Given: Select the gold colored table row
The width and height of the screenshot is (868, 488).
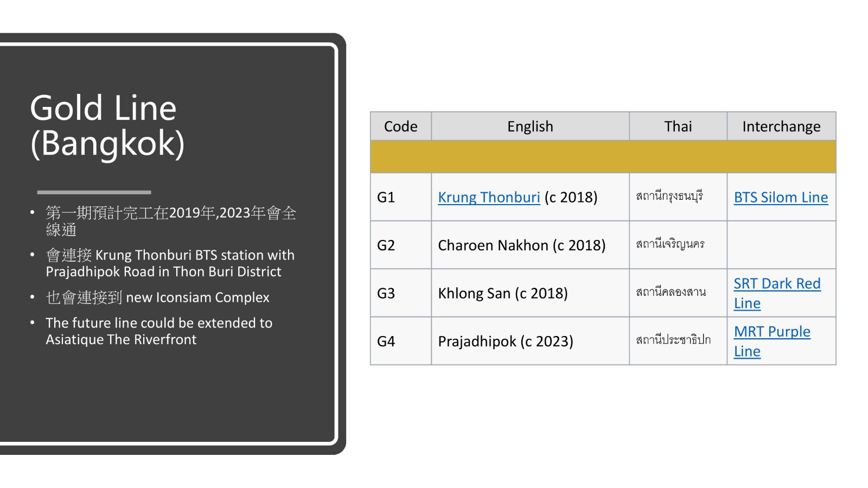Looking at the screenshot, I should (x=603, y=157).
